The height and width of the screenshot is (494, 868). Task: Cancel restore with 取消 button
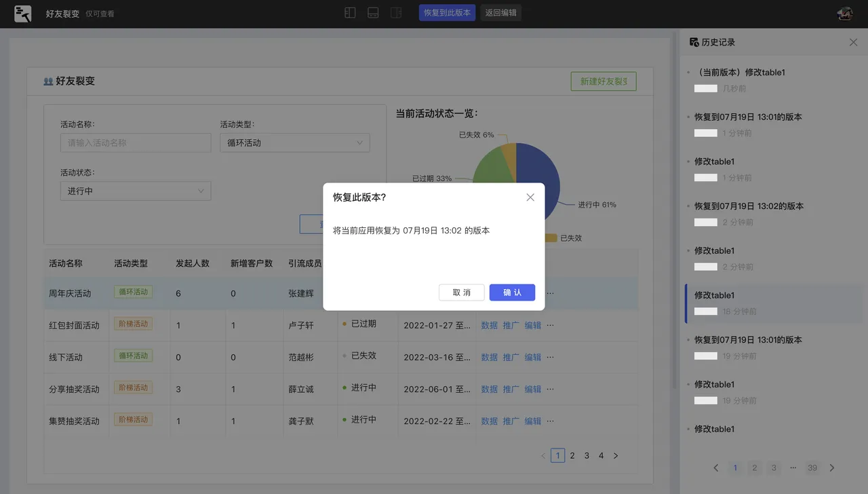point(462,292)
